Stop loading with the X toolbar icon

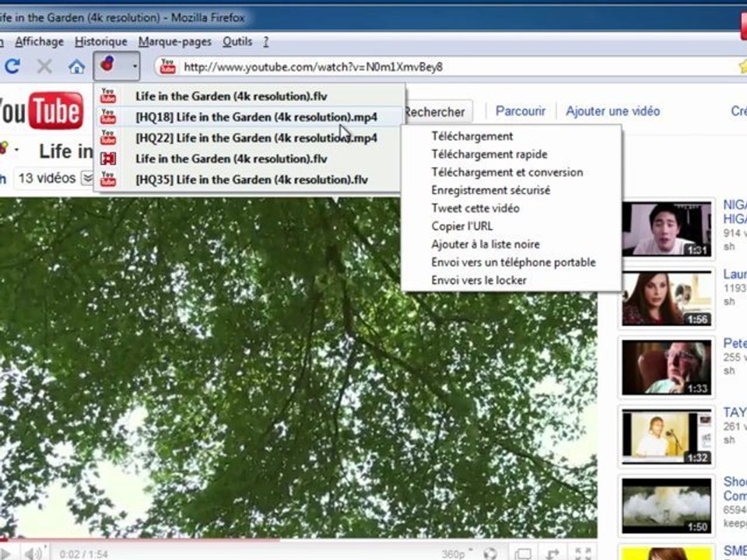pos(44,66)
